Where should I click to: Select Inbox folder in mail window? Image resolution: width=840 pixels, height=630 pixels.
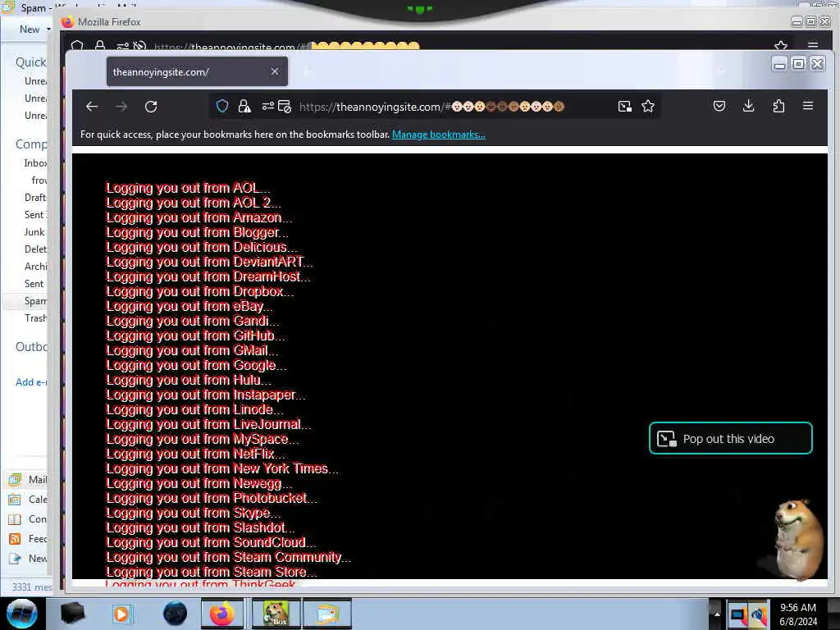[x=35, y=163]
